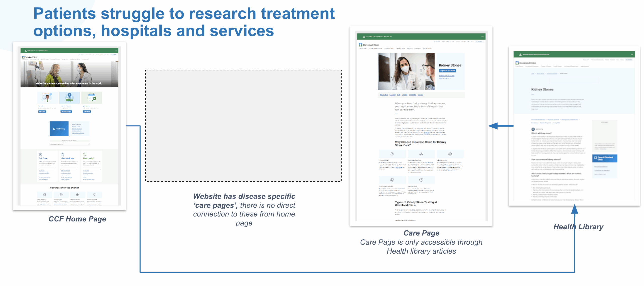Screen dimensions: 644x286
Task: Click 'Types of Kidney Stone Testing' heading
Action: [x=416, y=204]
